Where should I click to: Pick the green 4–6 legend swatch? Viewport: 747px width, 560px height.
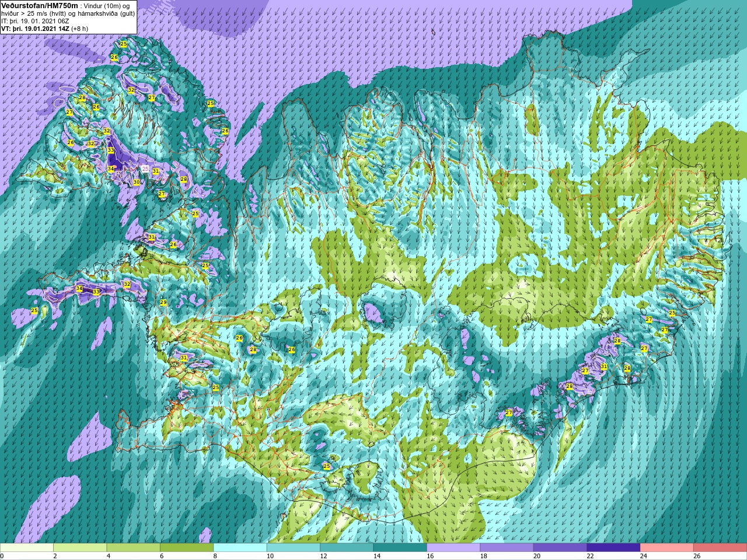pos(134,548)
